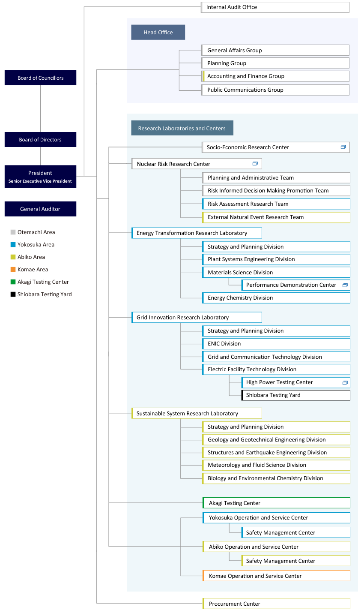Click the Yokosuka Area legend label
Screen dimensions: 364x613
[x=36, y=245]
